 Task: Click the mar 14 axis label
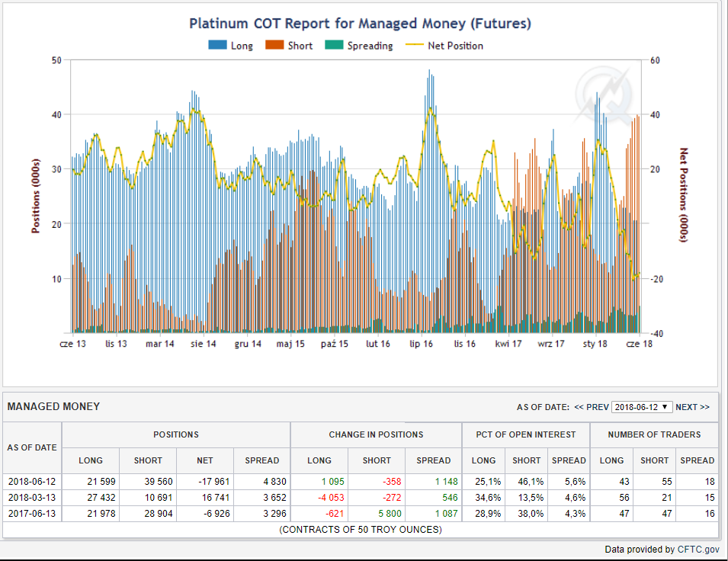[160, 344]
